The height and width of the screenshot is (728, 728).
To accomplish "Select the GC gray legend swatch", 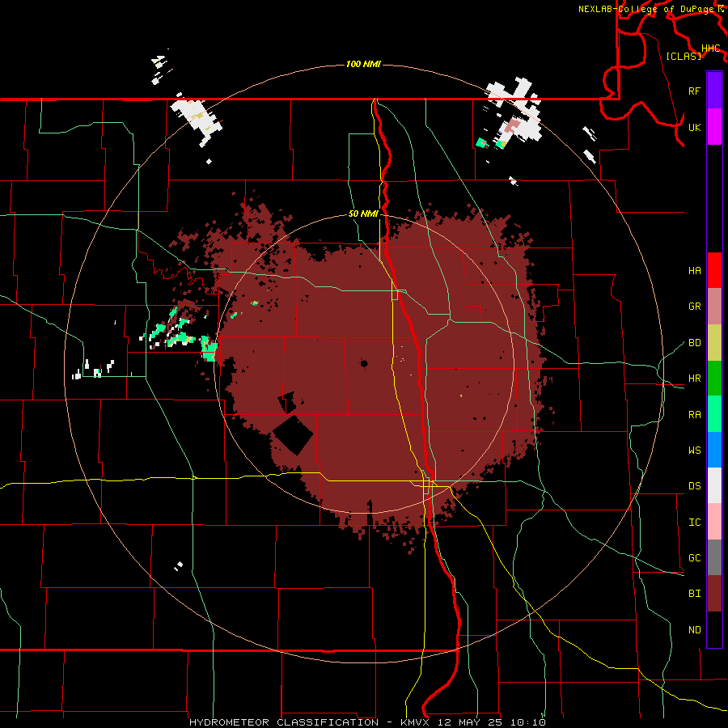I will coord(714,557).
